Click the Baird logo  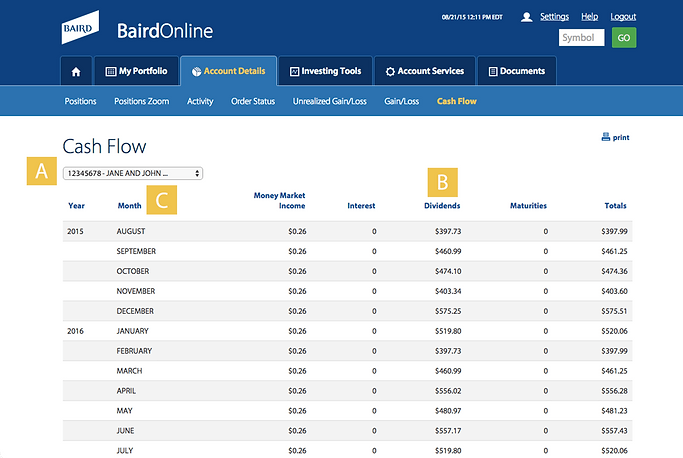(80, 27)
